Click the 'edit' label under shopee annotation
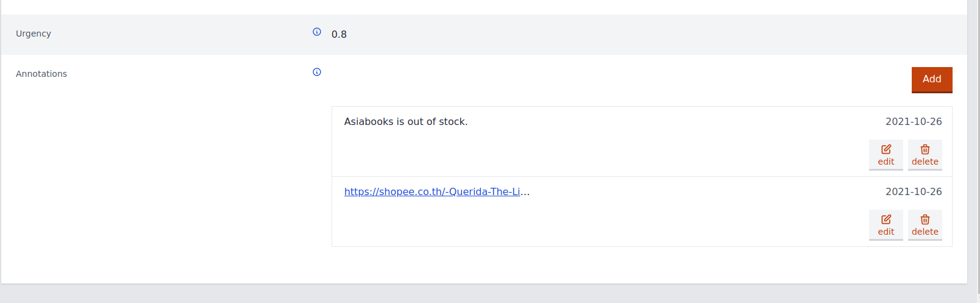This screenshot has height=303, width=980. [886, 232]
